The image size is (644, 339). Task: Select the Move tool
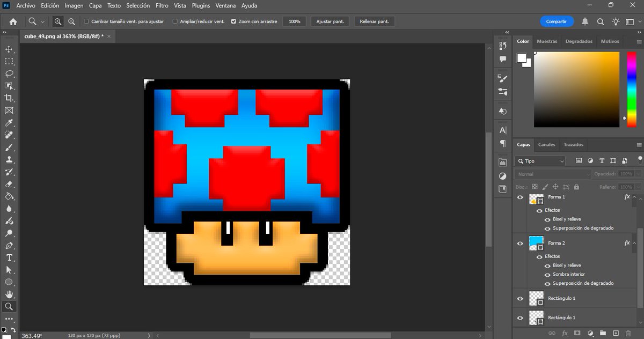[x=9, y=49]
